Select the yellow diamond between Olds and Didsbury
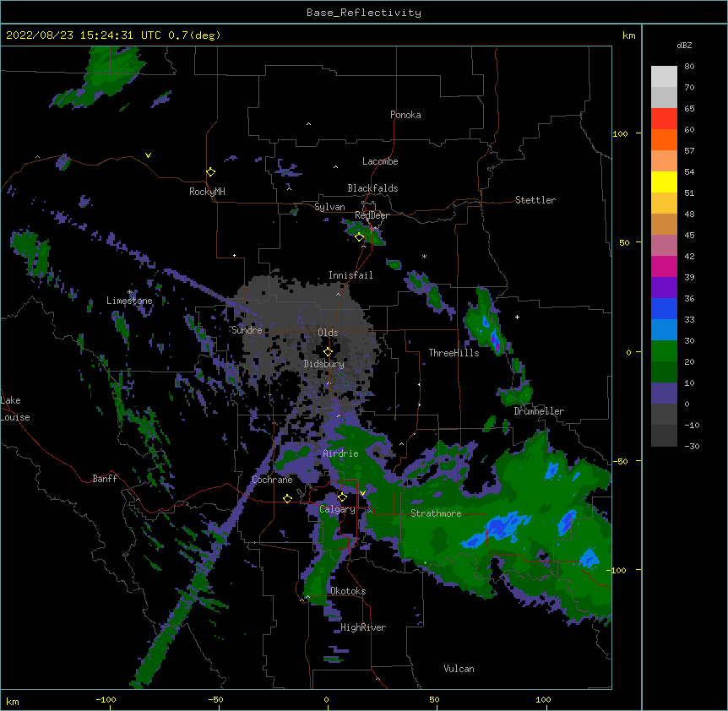The width and height of the screenshot is (728, 711). coord(328,352)
